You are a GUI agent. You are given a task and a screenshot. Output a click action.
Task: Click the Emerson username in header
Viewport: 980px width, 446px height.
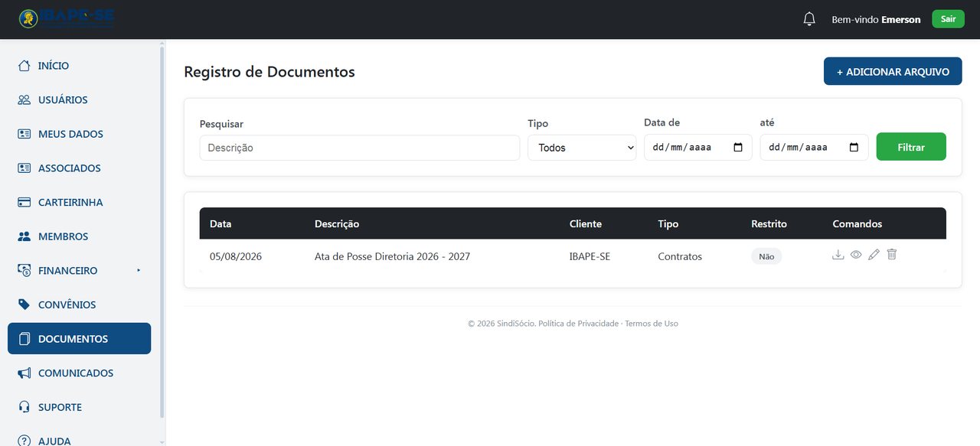[x=901, y=20]
